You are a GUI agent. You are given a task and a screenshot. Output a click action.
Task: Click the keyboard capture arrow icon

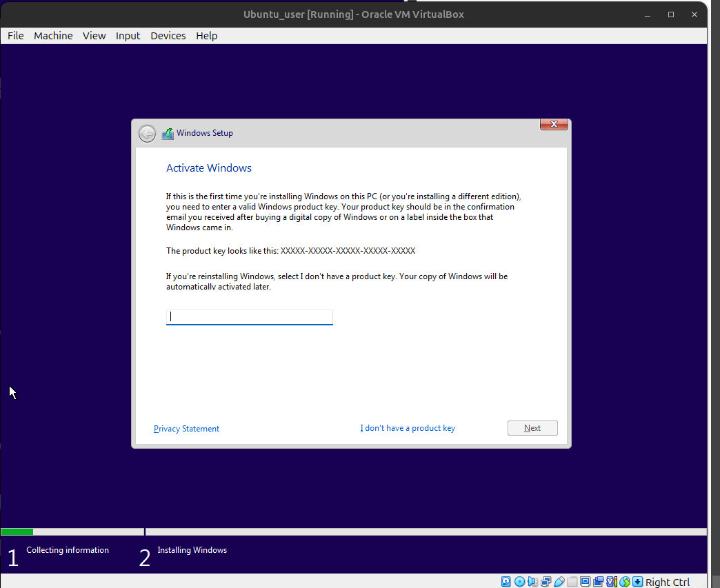[x=637, y=582]
